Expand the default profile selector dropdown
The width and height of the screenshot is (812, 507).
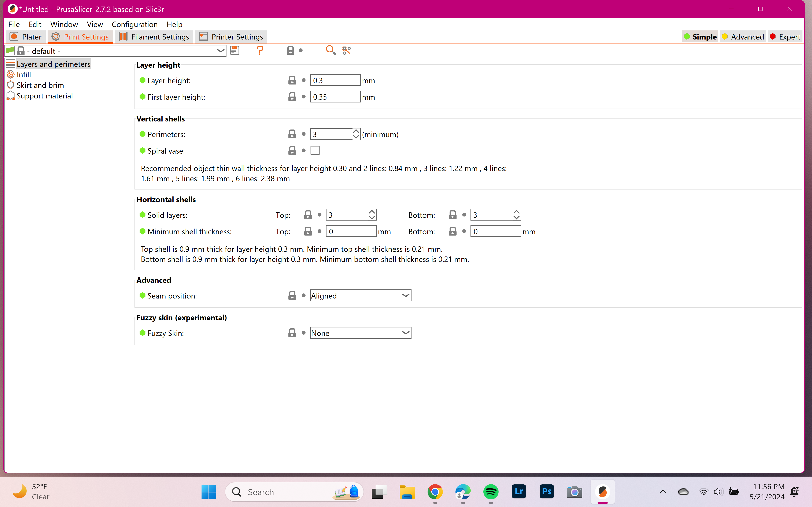221,51
